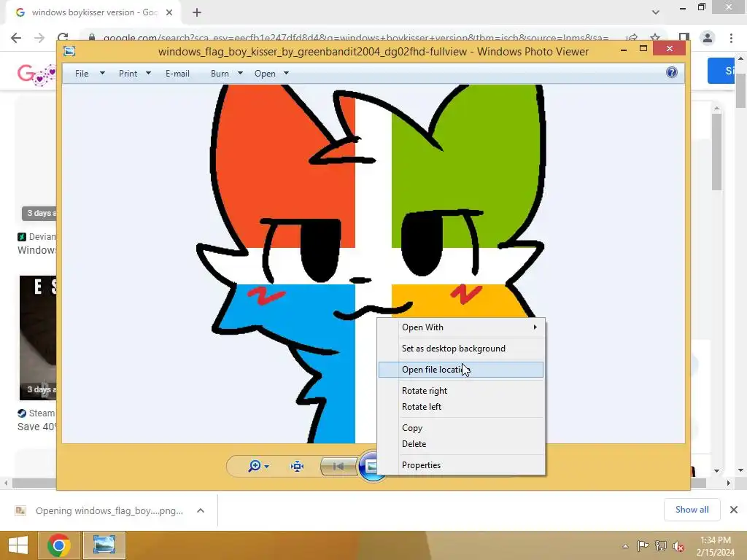
Task: Click the share page icon in address bar
Action: [632, 38]
